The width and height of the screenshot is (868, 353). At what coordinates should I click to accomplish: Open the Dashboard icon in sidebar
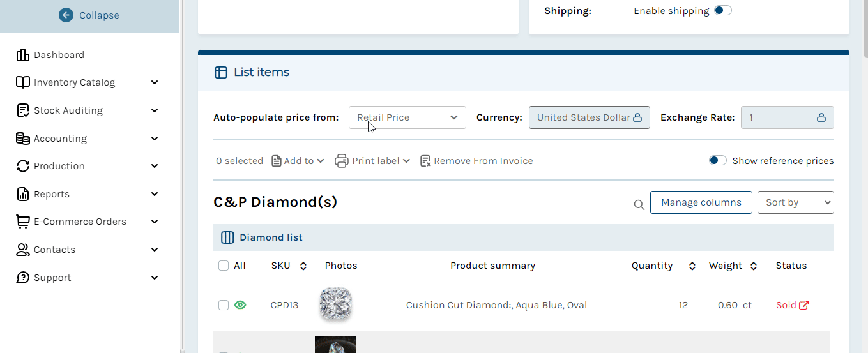tap(23, 55)
